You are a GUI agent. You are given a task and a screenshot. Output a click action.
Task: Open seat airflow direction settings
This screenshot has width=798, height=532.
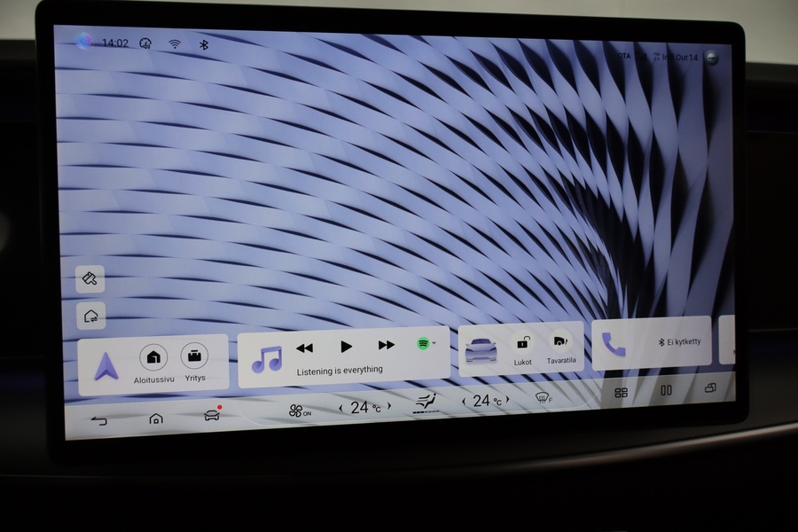click(426, 403)
